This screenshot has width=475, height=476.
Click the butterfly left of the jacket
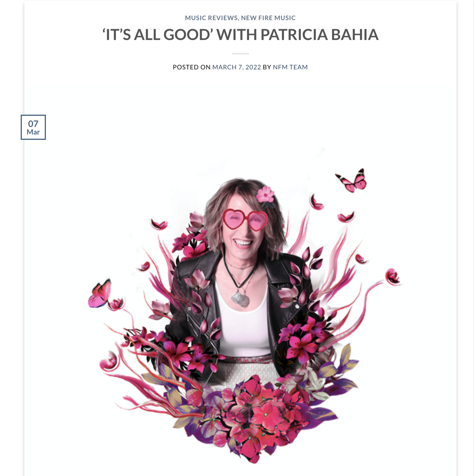pyautogui.click(x=100, y=293)
